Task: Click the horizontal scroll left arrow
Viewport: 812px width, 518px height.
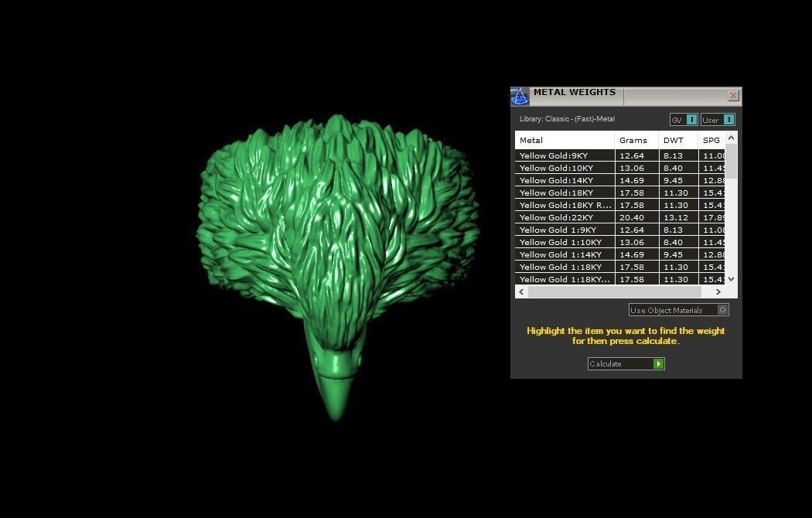Action: (521, 292)
